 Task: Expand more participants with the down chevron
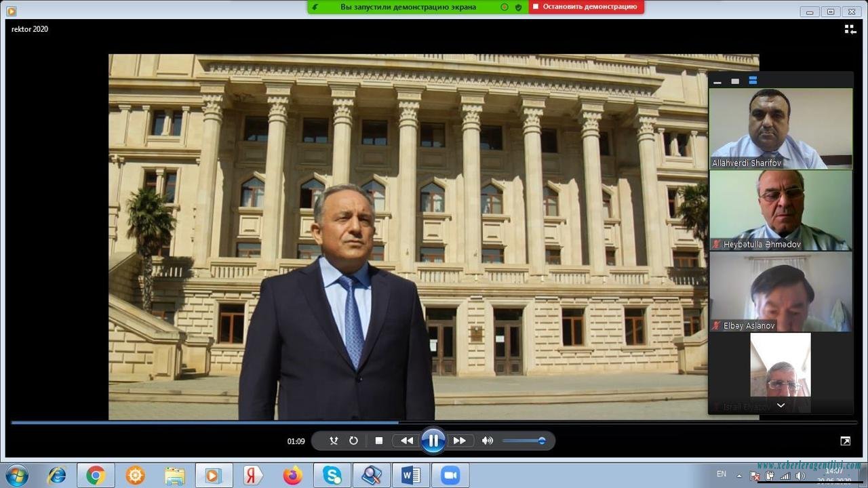pos(781,405)
